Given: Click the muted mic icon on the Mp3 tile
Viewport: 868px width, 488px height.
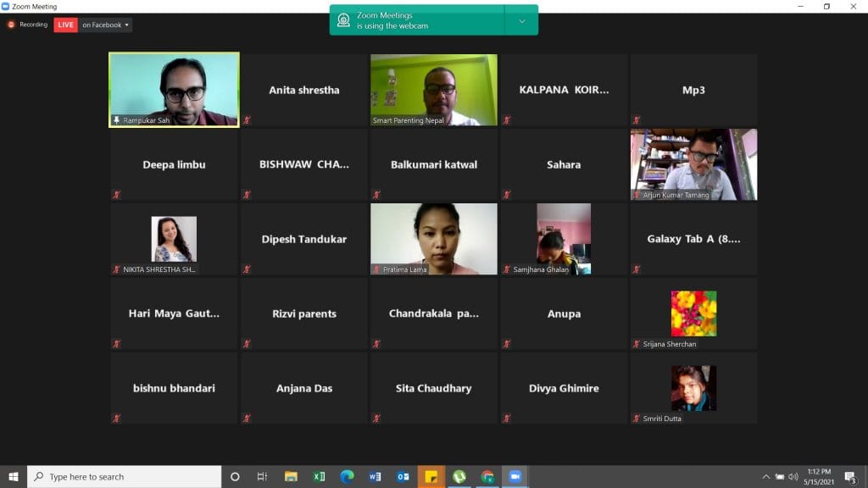Looking at the screenshot, I should 637,120.
